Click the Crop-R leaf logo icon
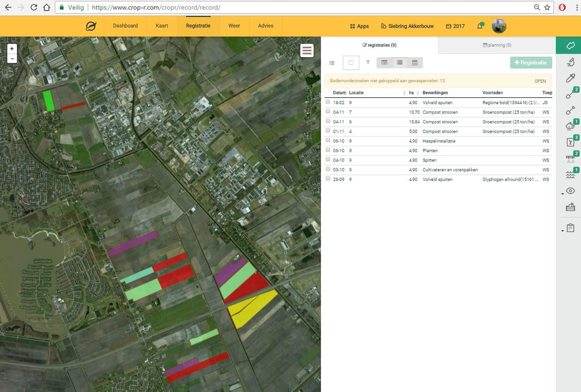Image resolution: width=581 pixels, height=392 pixels. pos(90,26)
